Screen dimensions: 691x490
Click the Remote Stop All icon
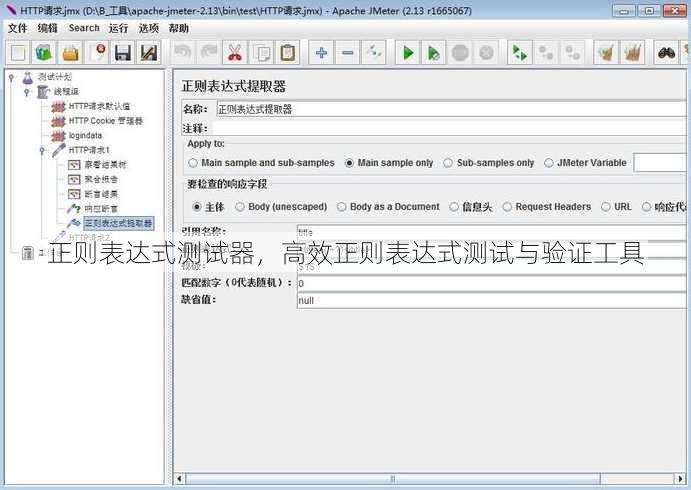tap(546, 53)
